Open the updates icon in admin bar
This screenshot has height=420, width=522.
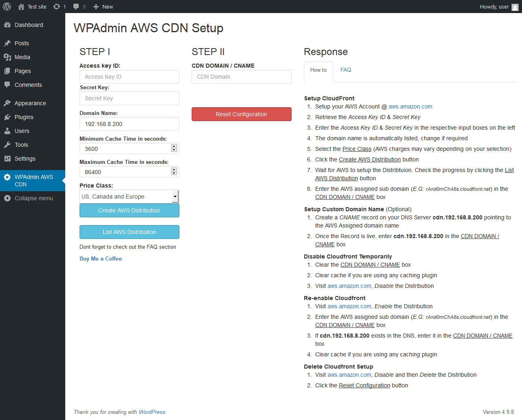(x=57, y=7)
